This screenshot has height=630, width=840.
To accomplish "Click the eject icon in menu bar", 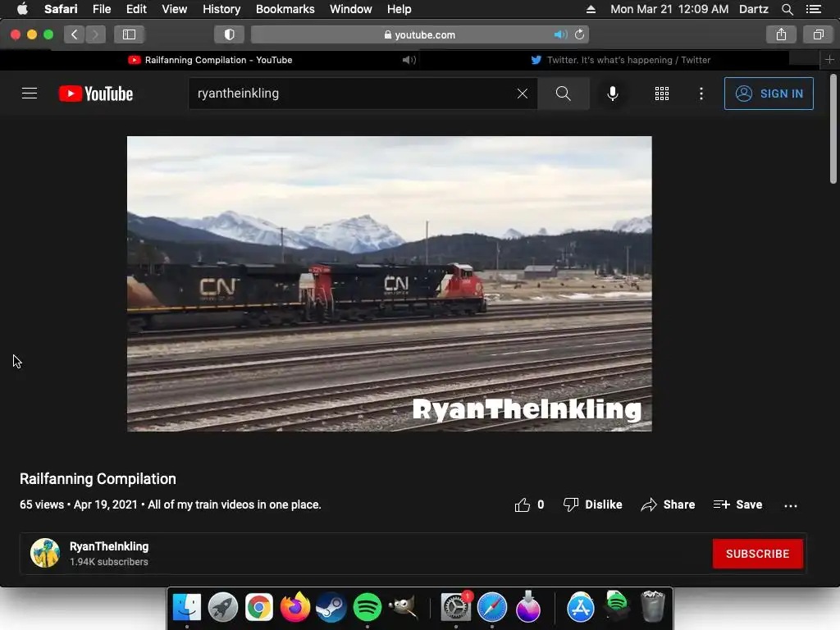I will tap(591, 9).
